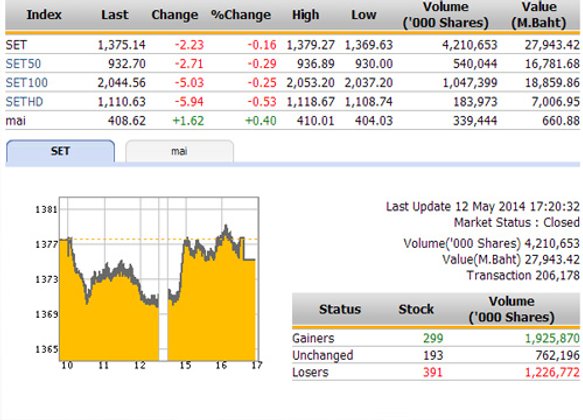The width and height of the screenshot is (583, 420).
Task: Select mai volume 339,444
Action: point(475,121)
